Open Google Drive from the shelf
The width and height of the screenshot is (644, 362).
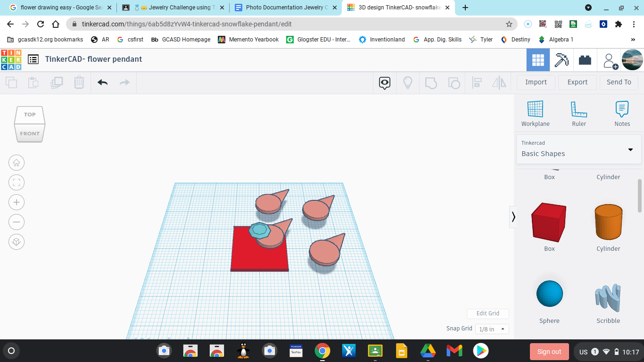[428, 351]
